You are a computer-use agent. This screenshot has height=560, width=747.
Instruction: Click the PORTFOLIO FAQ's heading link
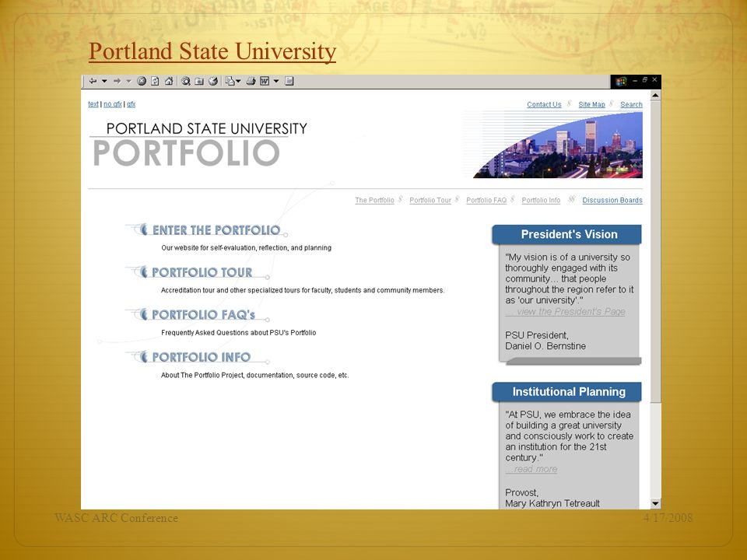pyautogui.click(x=203, y=315)
